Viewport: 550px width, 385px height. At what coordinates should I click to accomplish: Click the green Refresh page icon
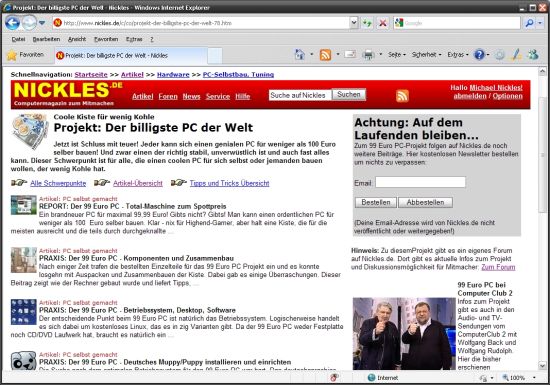pos(367,23)
